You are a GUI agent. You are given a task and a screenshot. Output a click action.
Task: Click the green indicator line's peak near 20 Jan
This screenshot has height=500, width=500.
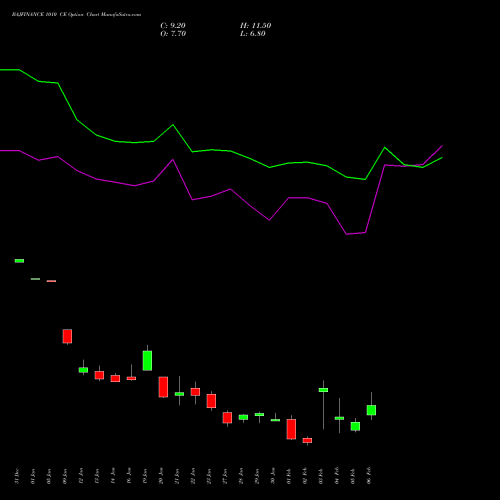tap(173, 125)
